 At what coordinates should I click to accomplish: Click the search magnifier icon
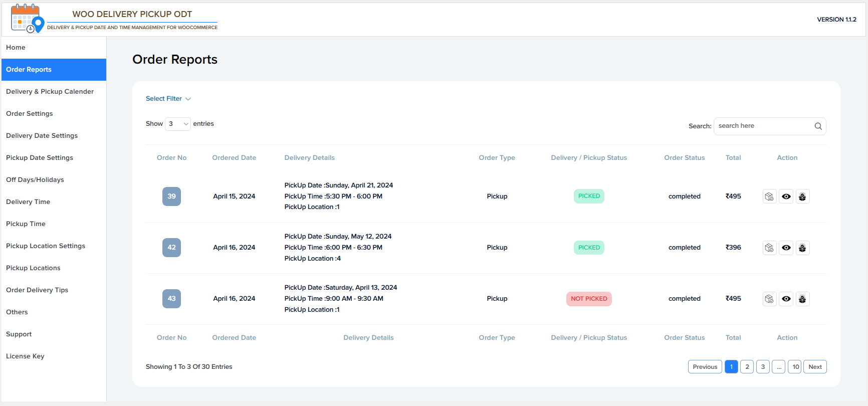coord(818,126)
